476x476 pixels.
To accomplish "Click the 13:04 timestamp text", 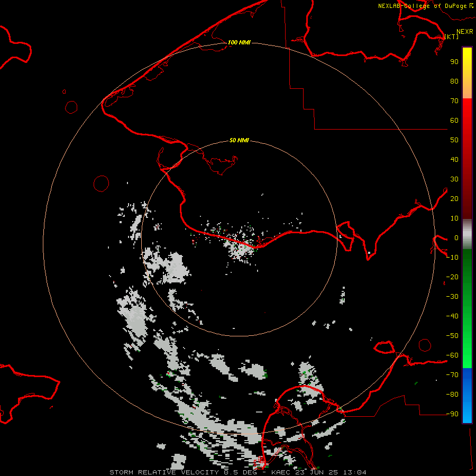I will click(355, 472).
